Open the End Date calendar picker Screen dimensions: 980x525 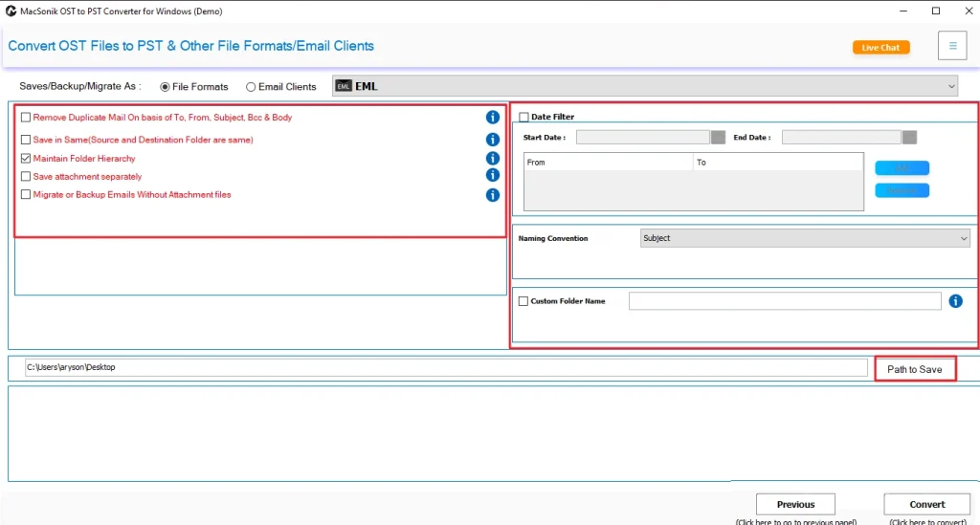[909, 138]
